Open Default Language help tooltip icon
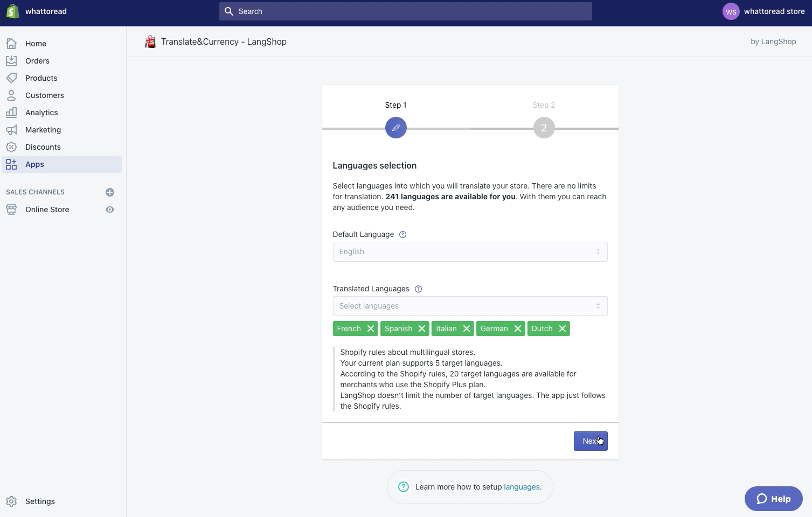812x517 pixels. click(x=402, y=234)
